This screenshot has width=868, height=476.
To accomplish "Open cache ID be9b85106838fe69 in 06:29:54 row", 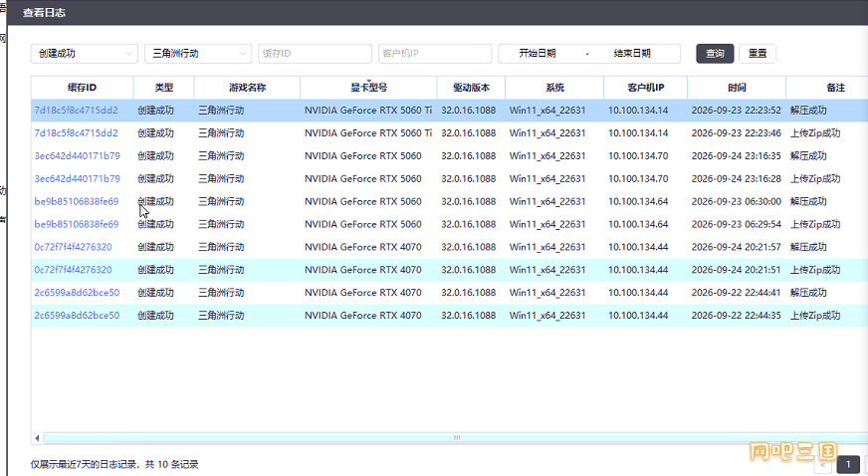I will tap(77, 224).
